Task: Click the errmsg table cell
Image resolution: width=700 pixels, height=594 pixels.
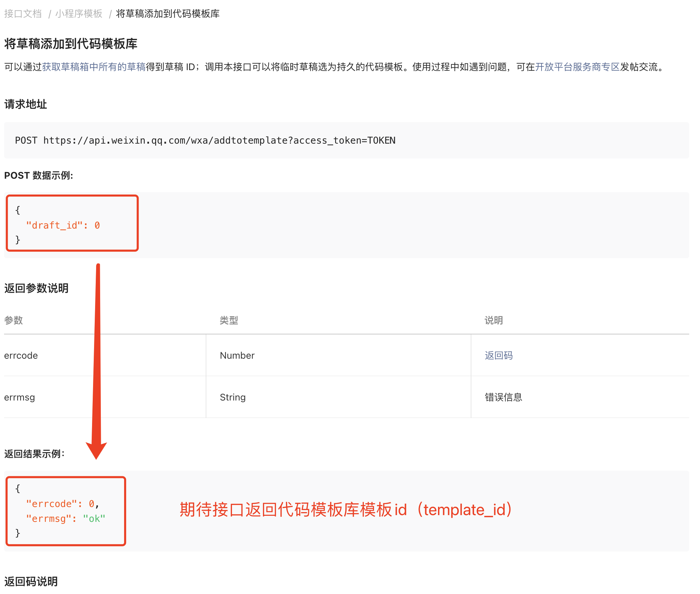Action: pyautogui.click(x=20, y=397)
